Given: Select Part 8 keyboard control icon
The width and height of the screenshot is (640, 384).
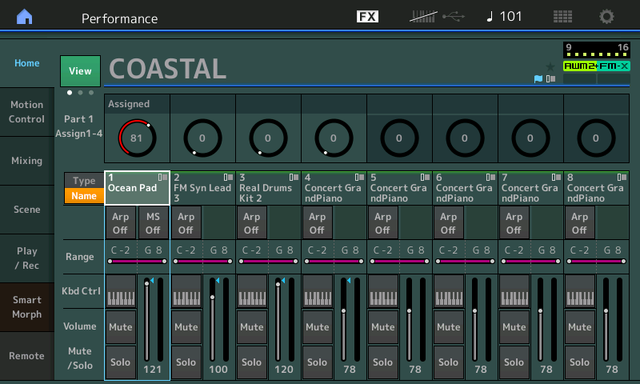Looking at the screenshot, I should (580, 291).
